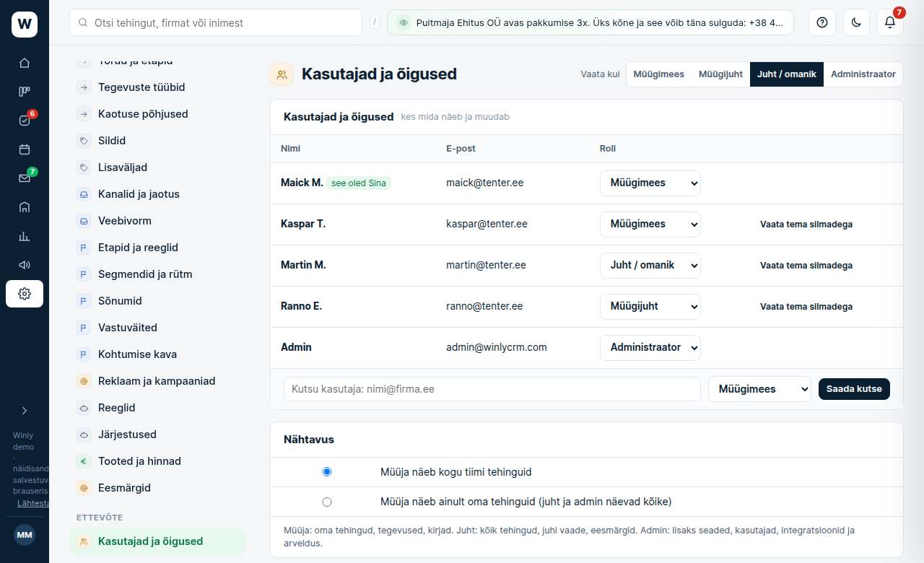Open the companies building icon in sidebar
924x563 pixels.
coord(25,207)
